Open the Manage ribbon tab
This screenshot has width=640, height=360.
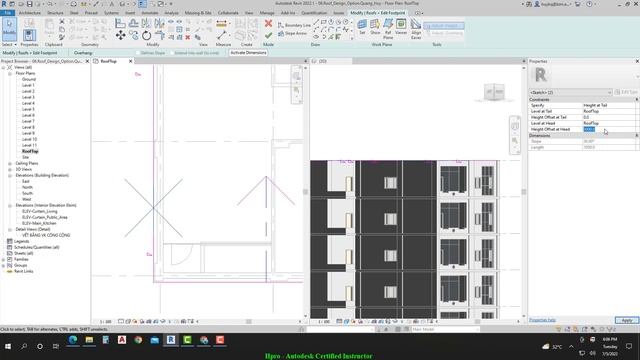267,13
